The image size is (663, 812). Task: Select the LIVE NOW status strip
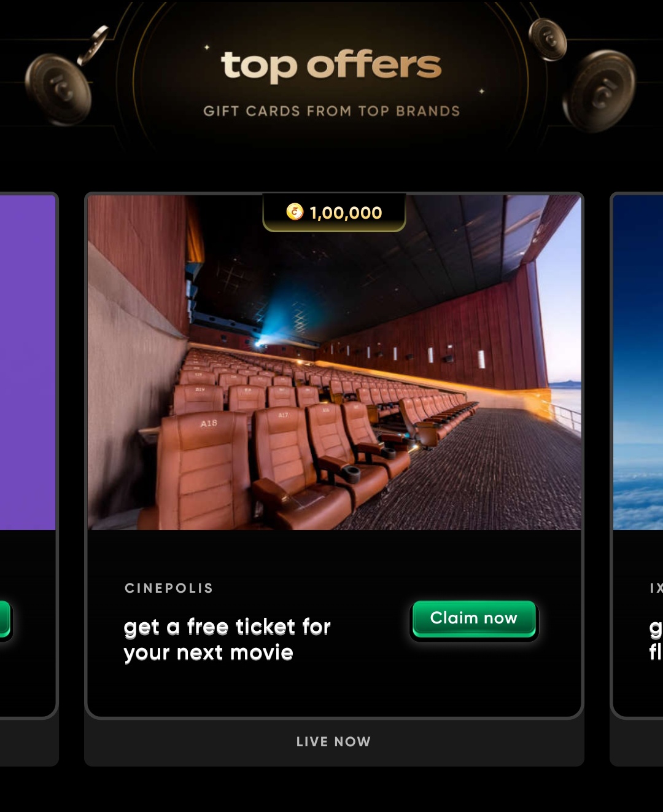coord(334,742)
